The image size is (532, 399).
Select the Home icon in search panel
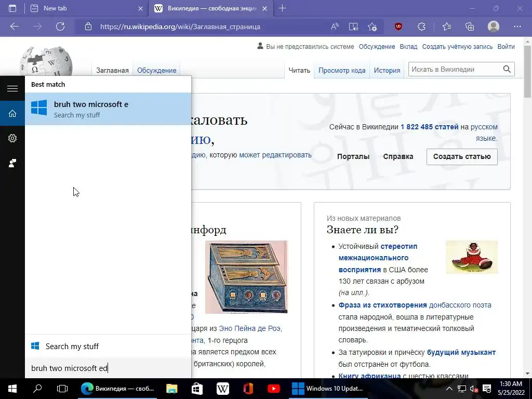coord(12,113)
